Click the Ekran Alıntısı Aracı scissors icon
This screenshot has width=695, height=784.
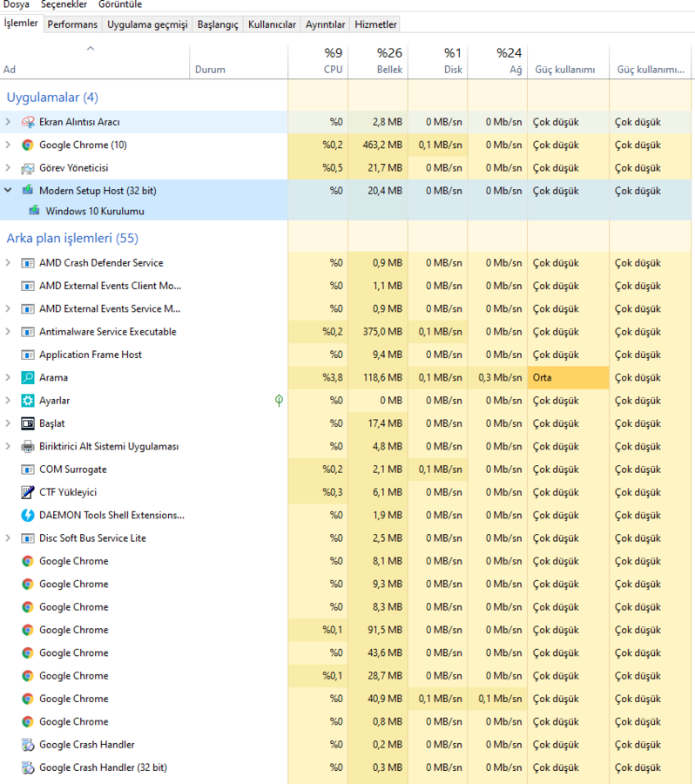(28, 122)
